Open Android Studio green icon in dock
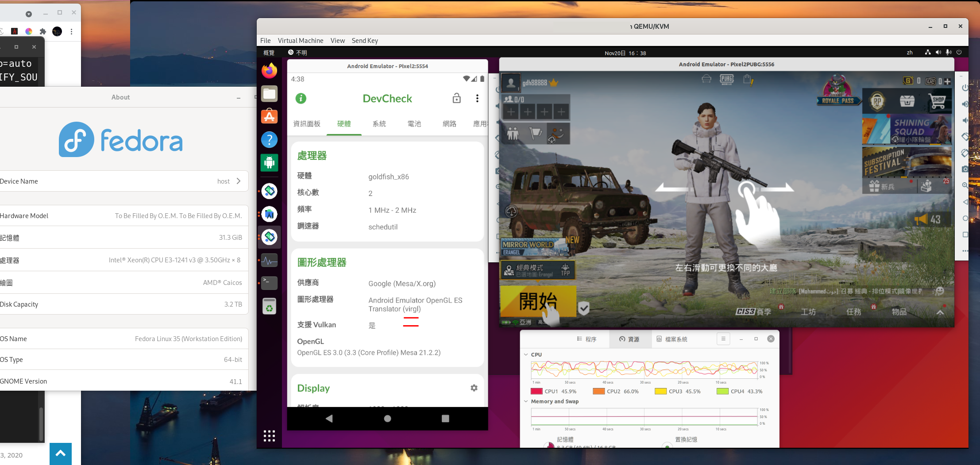980x465 pixels. click(269, 163)
